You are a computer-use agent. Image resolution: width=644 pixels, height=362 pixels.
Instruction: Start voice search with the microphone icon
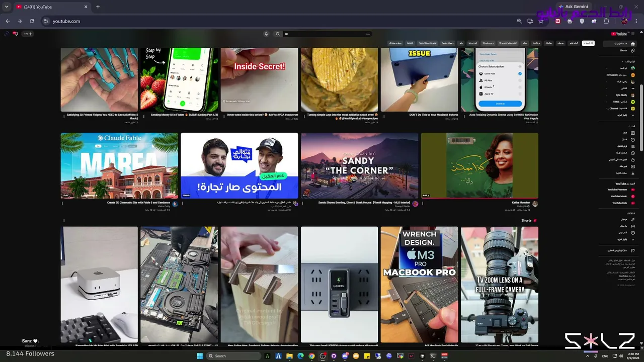click(266, 34)
